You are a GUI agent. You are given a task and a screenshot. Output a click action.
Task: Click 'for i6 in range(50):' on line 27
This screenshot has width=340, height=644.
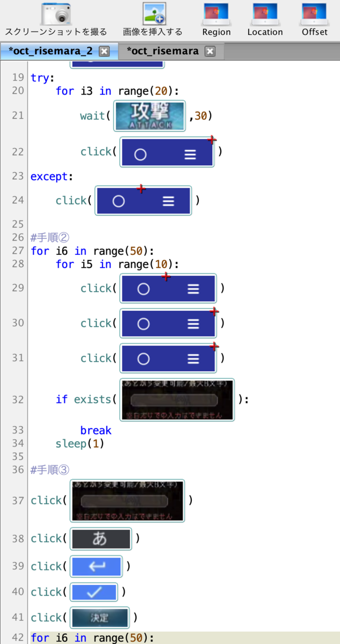coord(92,251)
